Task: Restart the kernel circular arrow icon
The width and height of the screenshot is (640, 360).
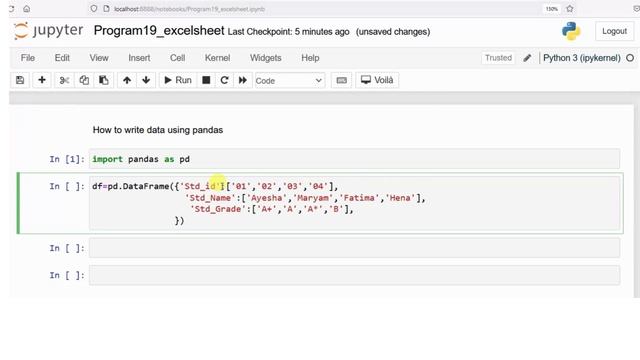Action: pyautogui.click(x=224, y=80)
